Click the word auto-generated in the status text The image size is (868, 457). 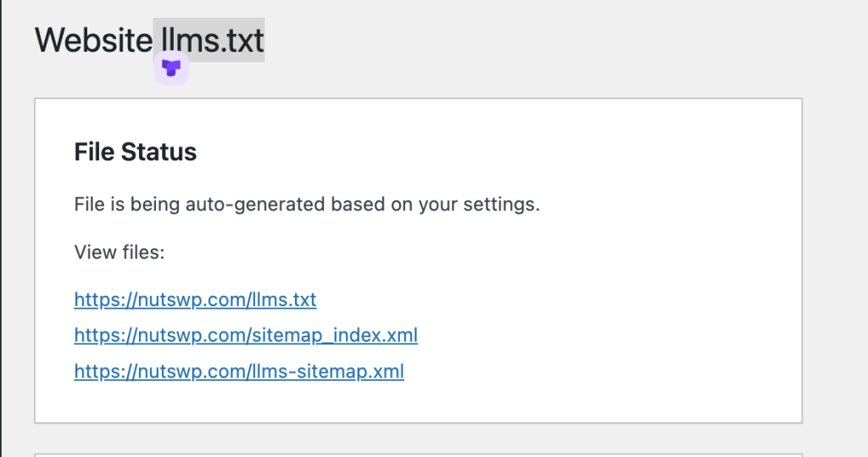click(255, 204)
